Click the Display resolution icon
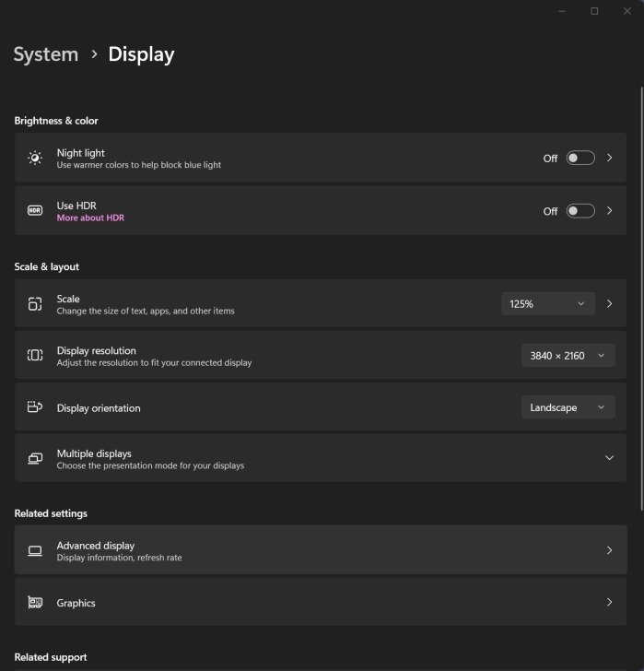This screenshot has width=644, height=671. coord(35,355)
